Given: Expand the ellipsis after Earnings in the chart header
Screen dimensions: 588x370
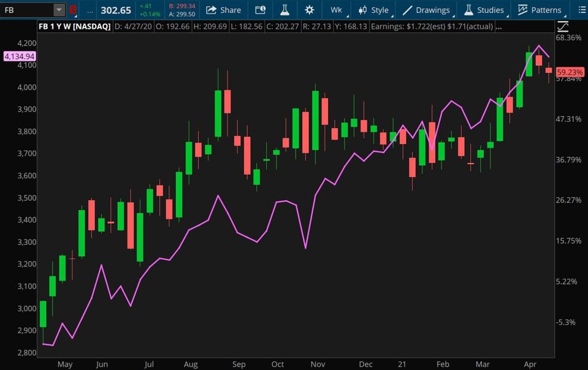Looking at the screenshot, I should tap(498, 27).
